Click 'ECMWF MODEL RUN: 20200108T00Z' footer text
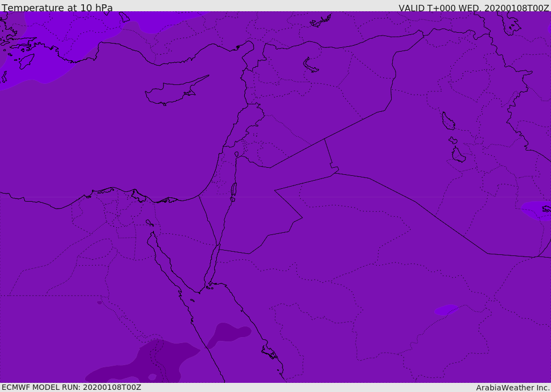This screenshot has height=392, width=551. (x=72, y=387)
